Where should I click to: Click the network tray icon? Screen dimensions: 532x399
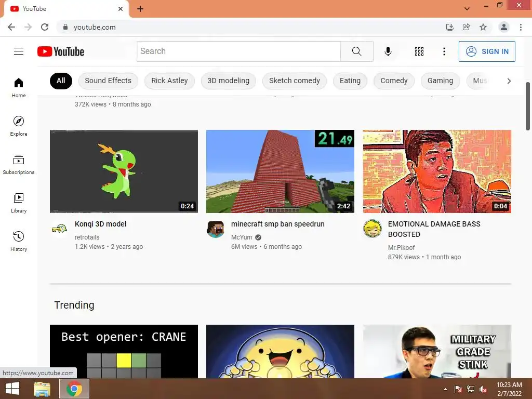471,389
